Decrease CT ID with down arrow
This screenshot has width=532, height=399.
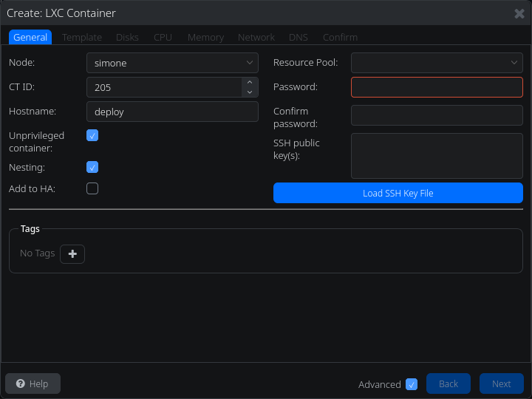[250, 92]
